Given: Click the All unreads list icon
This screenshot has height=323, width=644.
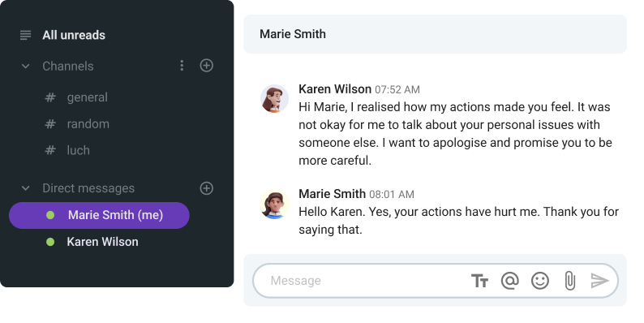Looking at the screenshot, I should pos(25,35).
